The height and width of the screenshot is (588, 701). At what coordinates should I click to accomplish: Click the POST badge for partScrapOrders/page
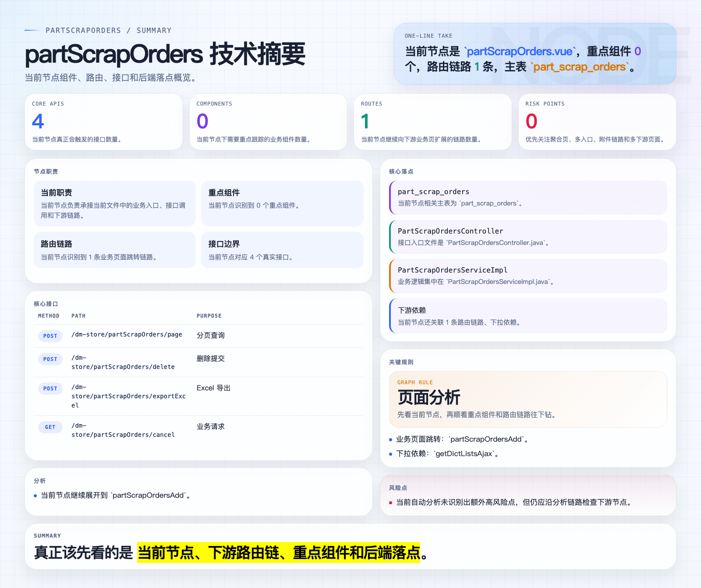tap(50, 336)
